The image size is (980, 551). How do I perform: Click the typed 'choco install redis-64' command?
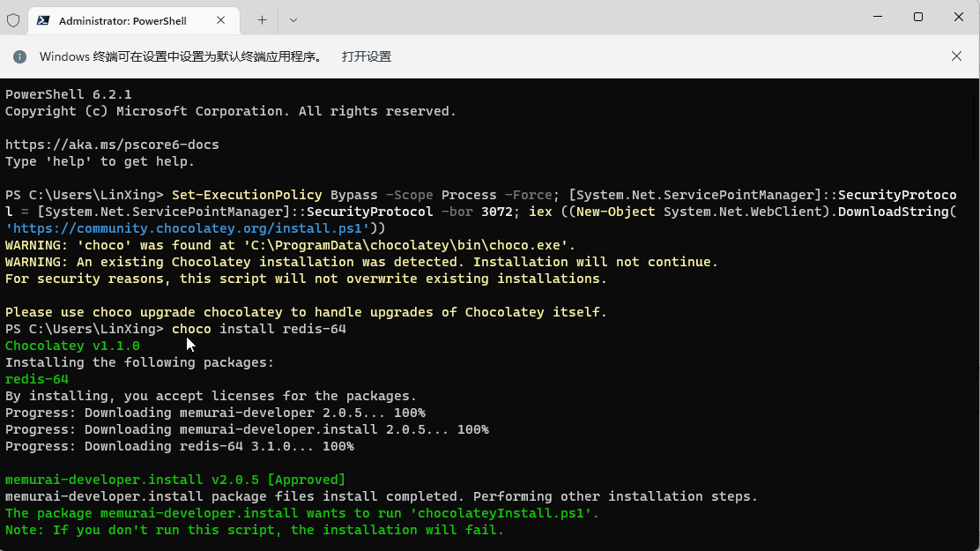(259, 329)
